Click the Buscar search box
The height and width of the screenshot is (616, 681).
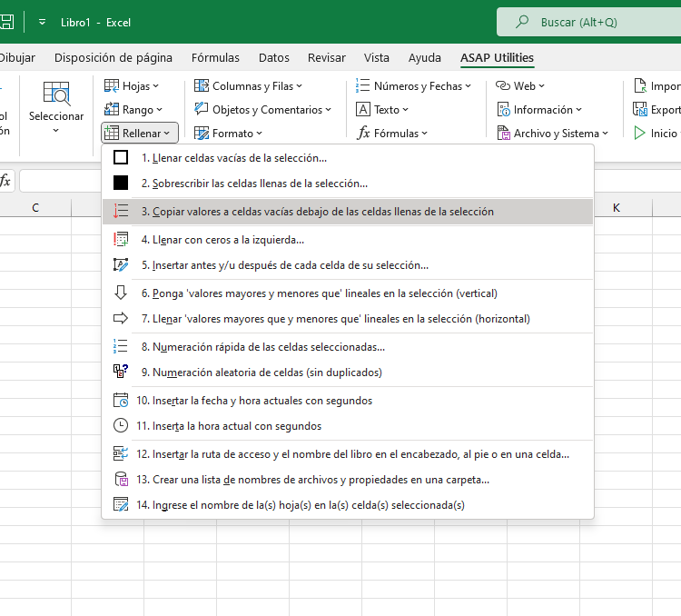point(588,22)
